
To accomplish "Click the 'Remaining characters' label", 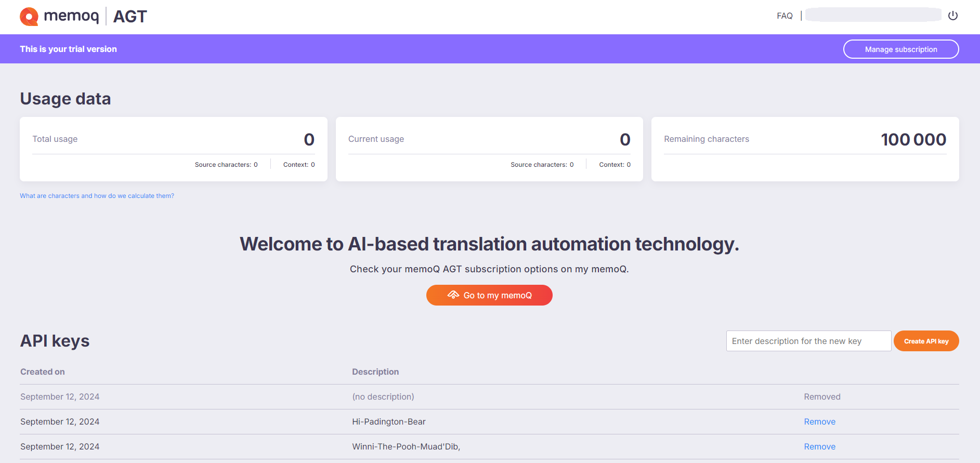I will [x=707, y=139].
